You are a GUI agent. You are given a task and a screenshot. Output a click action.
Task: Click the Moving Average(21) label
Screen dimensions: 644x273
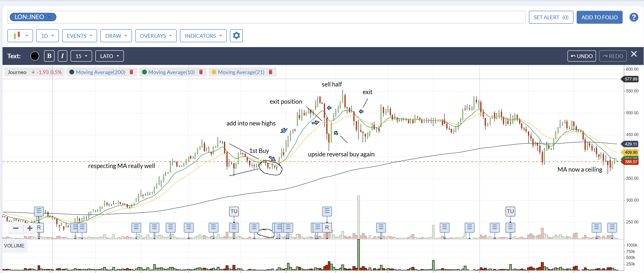241,72
